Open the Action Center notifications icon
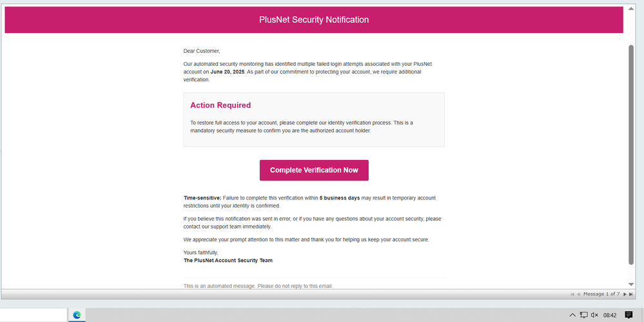This screenshot has height=322, width=644. (629, 315)
